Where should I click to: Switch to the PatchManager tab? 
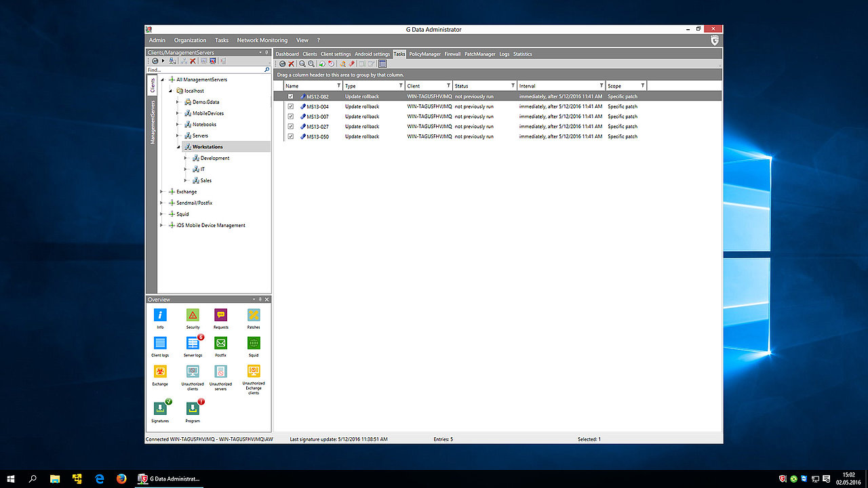(x=479, y=54)
